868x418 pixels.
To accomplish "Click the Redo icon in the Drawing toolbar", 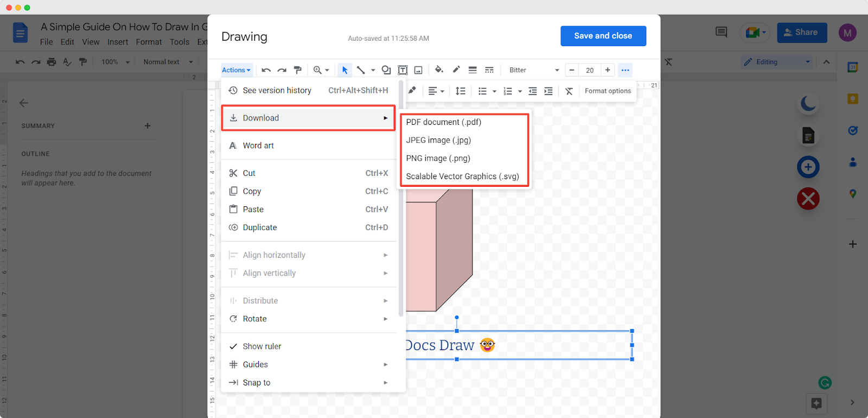I will tap(282, 70).
